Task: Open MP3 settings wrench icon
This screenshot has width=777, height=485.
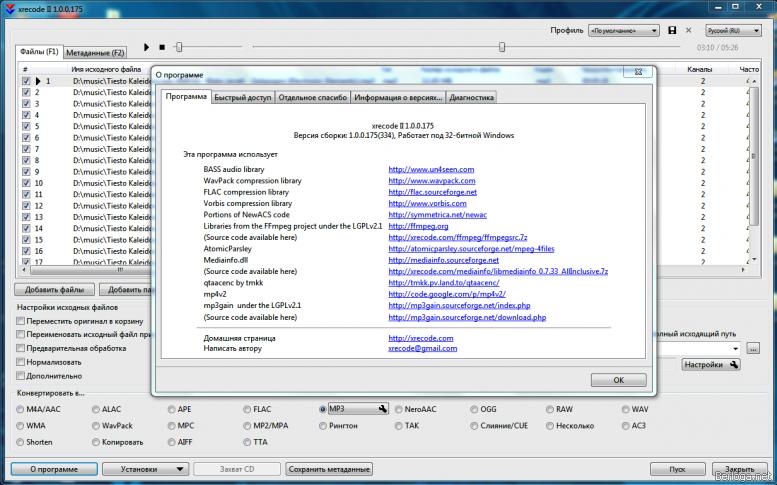Action: tap(383, 409)
